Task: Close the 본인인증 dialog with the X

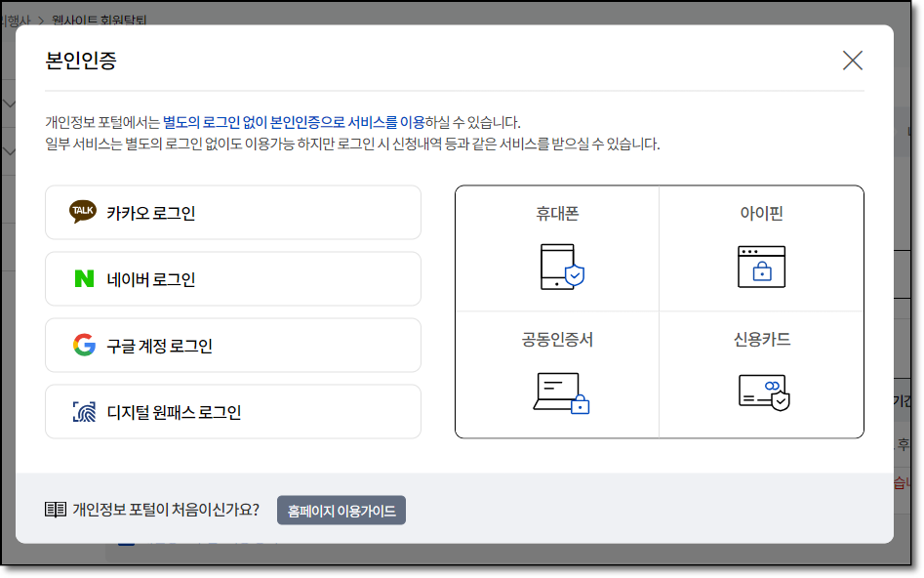Action: tap(852, 60)
